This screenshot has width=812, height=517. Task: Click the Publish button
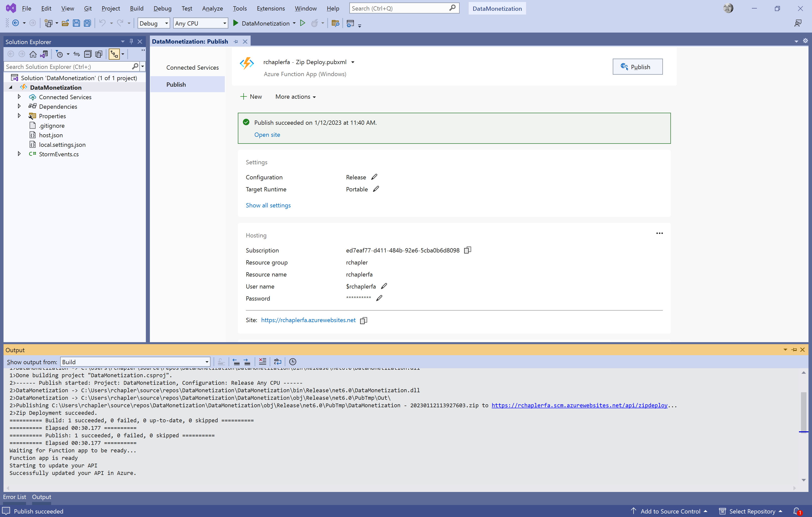click(x=637, y=67)
